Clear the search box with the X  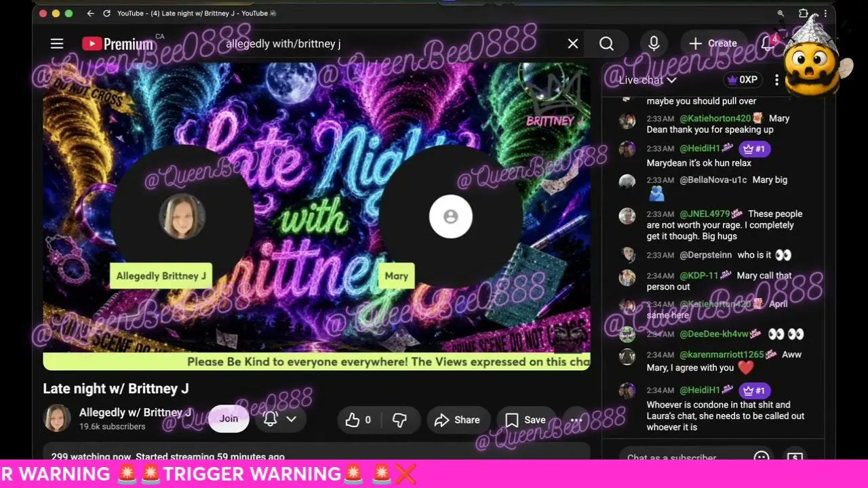pos(573,43)
